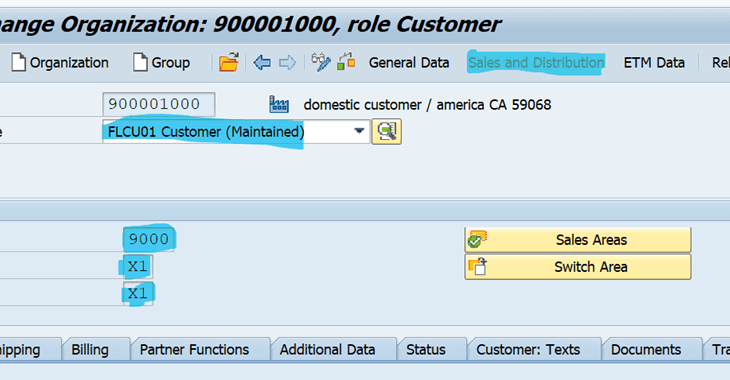Switch to the Additional Data tab

[327, 350]
